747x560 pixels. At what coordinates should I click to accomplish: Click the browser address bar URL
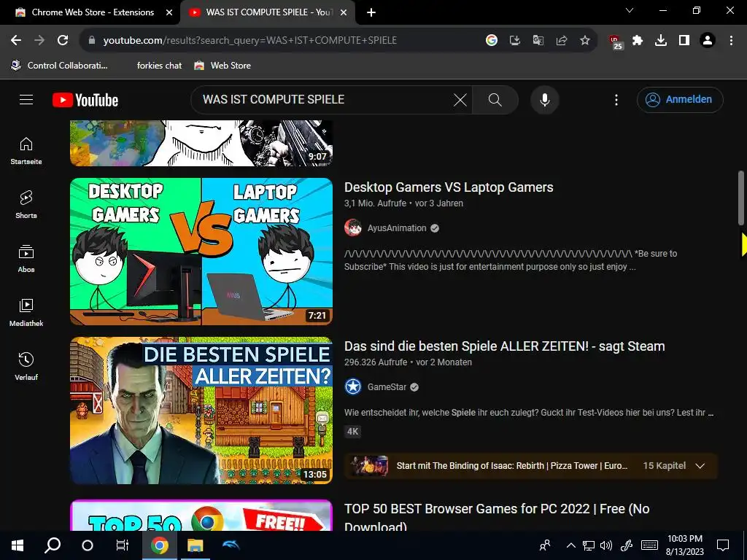coord(250,40)
